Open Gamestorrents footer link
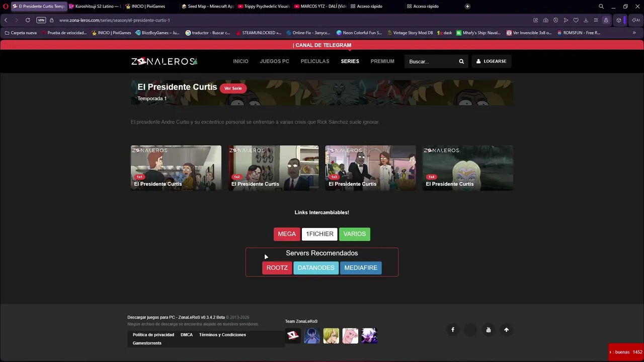644x362 pixels. (147, 343)
